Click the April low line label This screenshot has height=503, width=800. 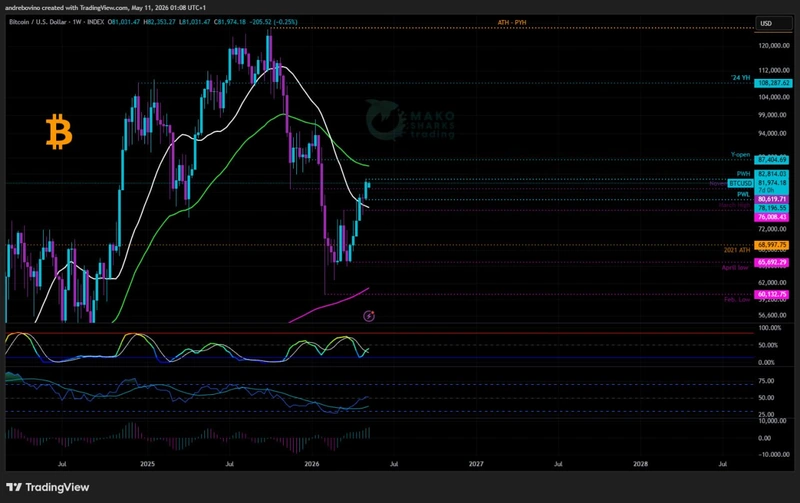pos(735,267)
